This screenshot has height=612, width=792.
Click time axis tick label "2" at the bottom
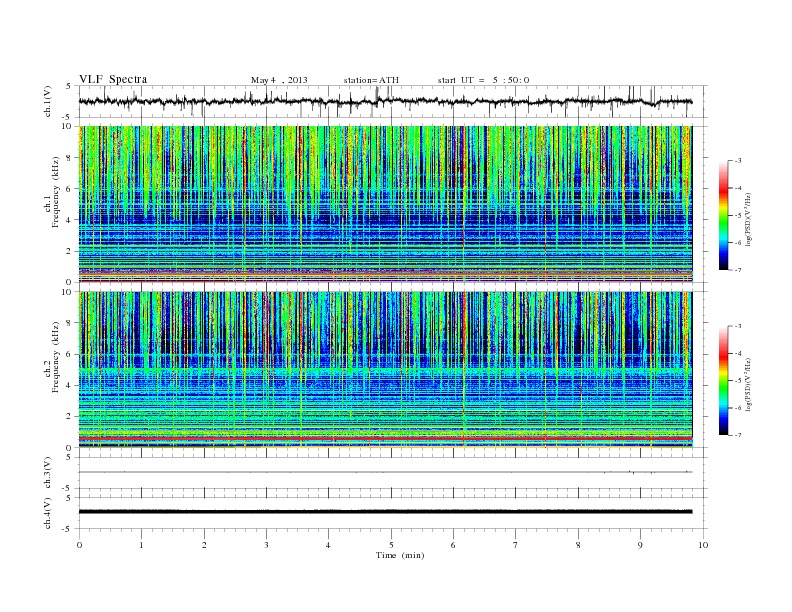click(204, 545)
